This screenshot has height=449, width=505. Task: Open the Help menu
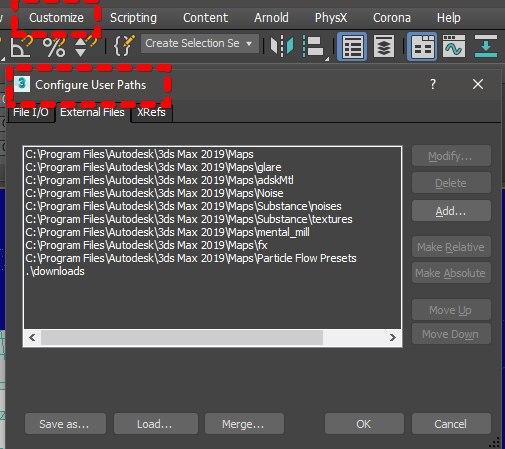tap(449, 18)
